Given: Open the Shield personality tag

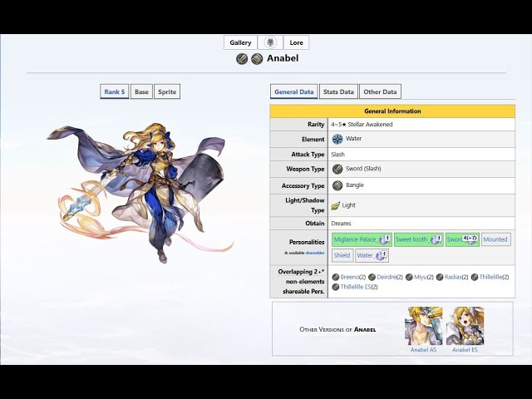Looking at the screenshot, I should tap(342, 255).
